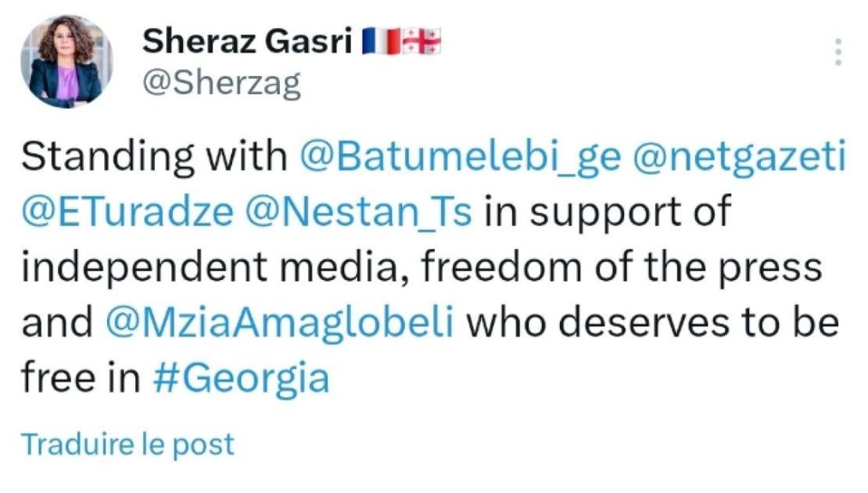
Task: Click the phrase "in support of"
Action: [x=608, y=211]
